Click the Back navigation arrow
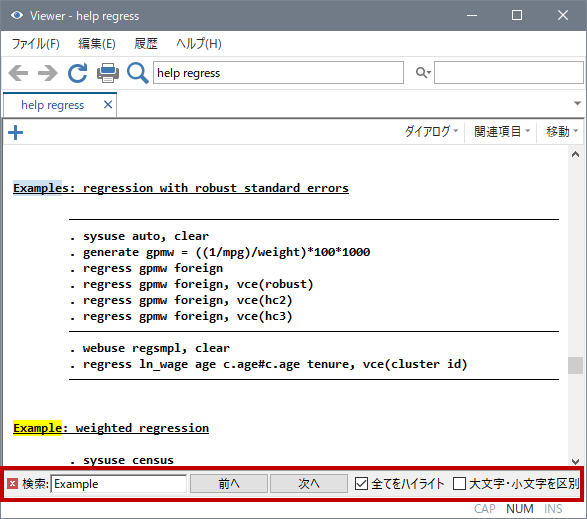The image size is (587, 519). pos(18,73)
